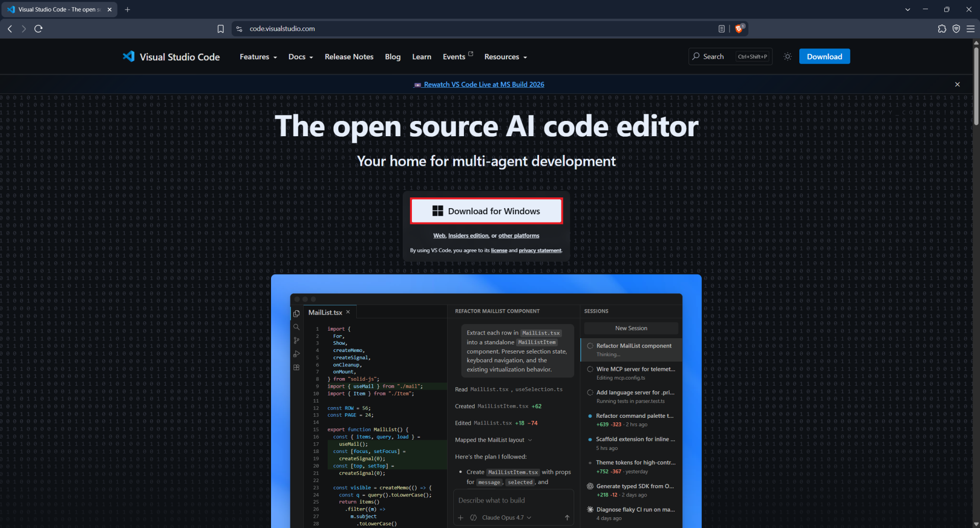Open the Web version link
Screen dimensions: 980x528
point(439,236)
